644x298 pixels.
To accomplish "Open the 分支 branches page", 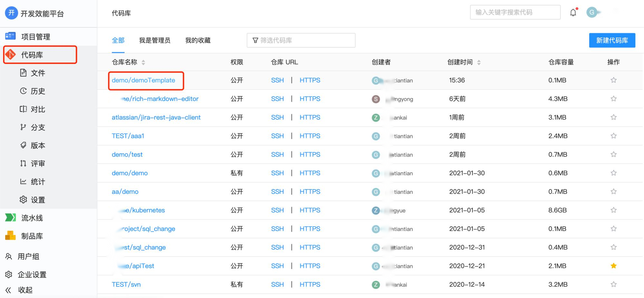I will tap(37, 128).
